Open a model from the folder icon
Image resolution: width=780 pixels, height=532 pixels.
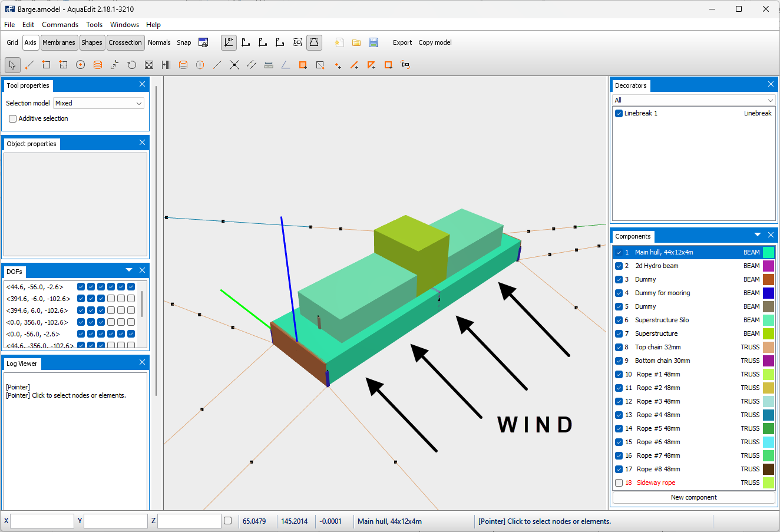pos(356,42)
